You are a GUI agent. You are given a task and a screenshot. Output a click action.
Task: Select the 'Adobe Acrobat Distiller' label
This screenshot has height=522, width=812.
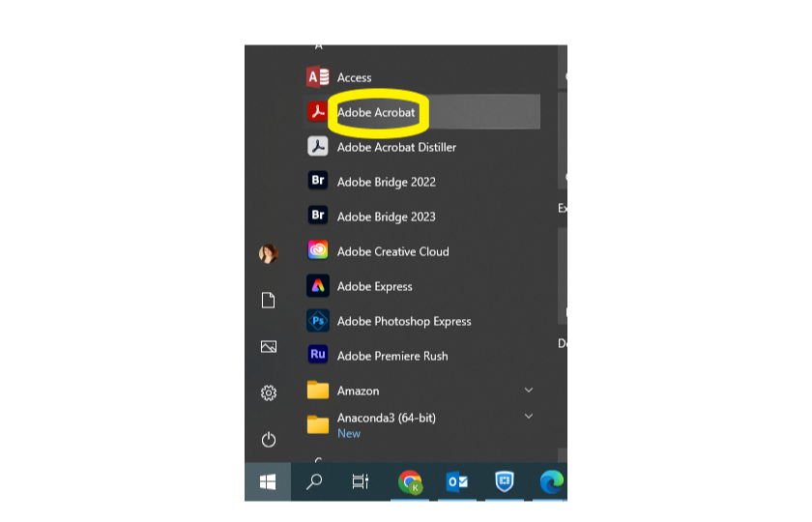396,147
